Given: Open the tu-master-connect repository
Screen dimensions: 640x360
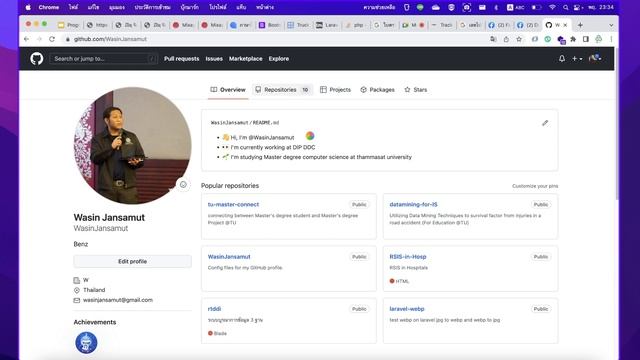Looking at the screenshot, I should pos(233,204).
